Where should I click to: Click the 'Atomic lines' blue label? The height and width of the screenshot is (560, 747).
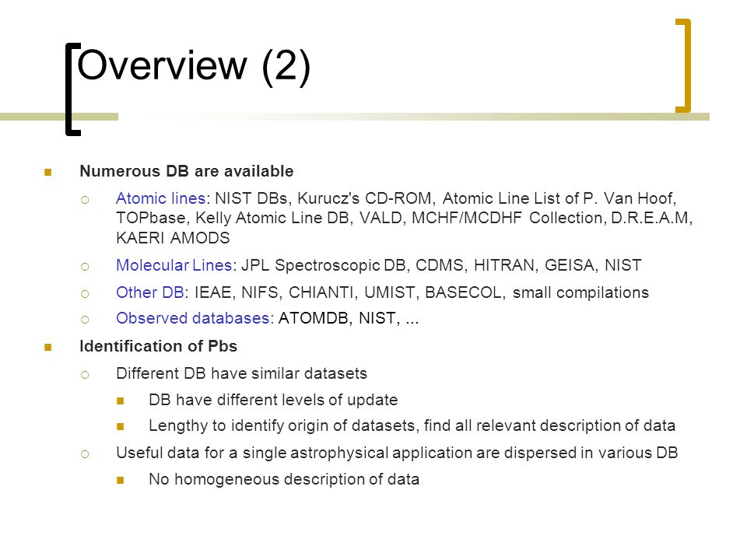(160, 198)
